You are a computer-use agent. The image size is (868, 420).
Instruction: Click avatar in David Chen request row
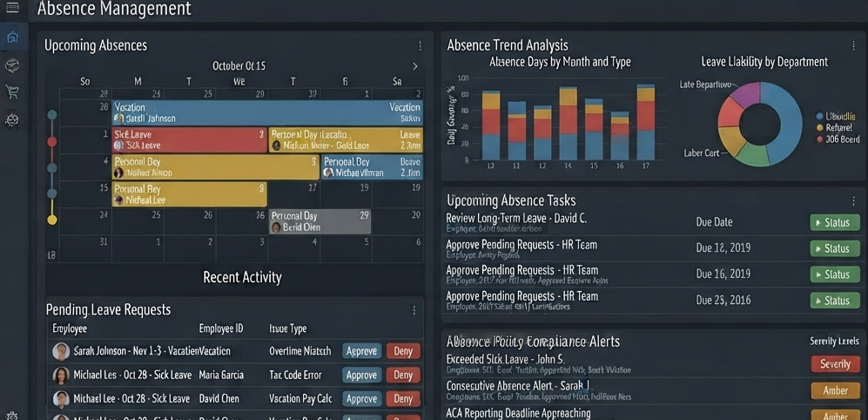coord(61,399)
